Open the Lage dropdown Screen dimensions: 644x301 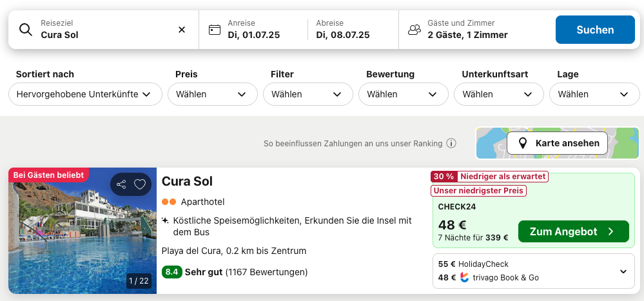tap(594, 94)
